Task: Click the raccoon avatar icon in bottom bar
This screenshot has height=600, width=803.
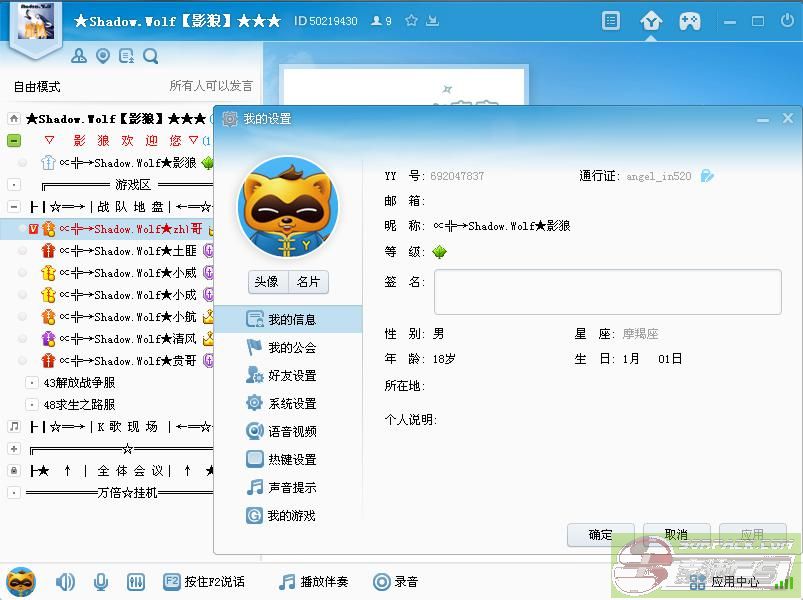Action: [21, 582]
